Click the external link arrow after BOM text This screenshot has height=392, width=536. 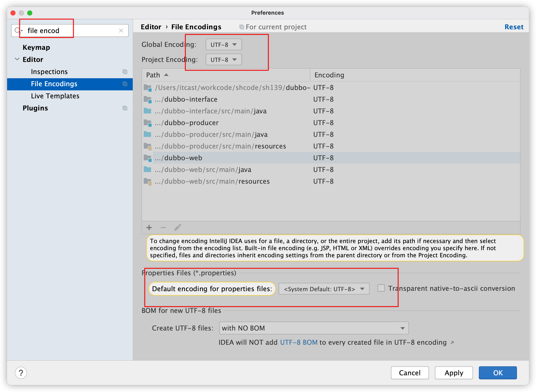click(452, 342)
